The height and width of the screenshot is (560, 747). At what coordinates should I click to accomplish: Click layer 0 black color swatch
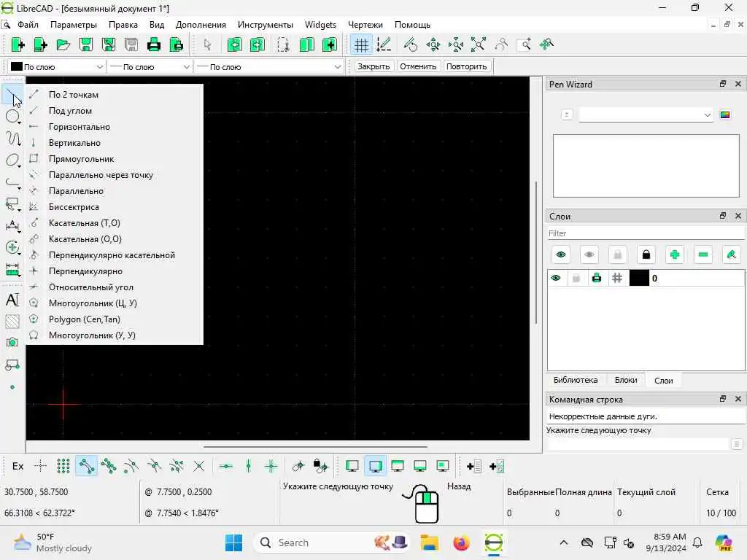tap(639, 278)
